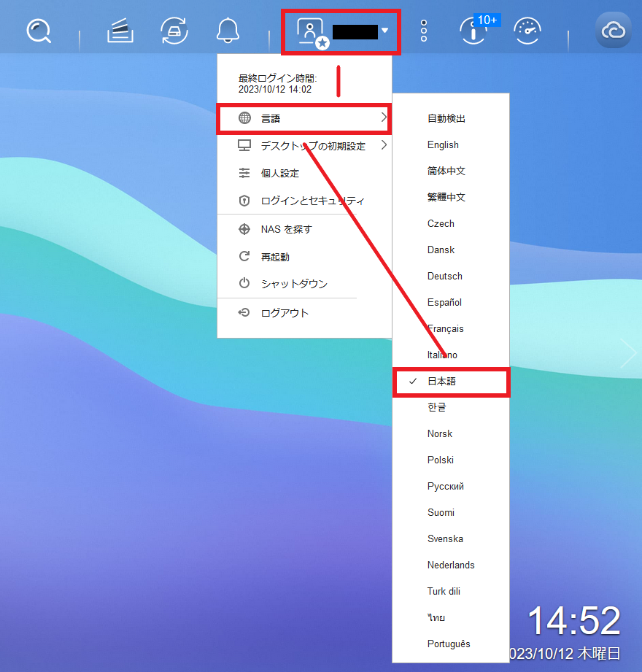The image size is (642, 672).
Task: Open background tasks stack icon
Action: point(120,31)
